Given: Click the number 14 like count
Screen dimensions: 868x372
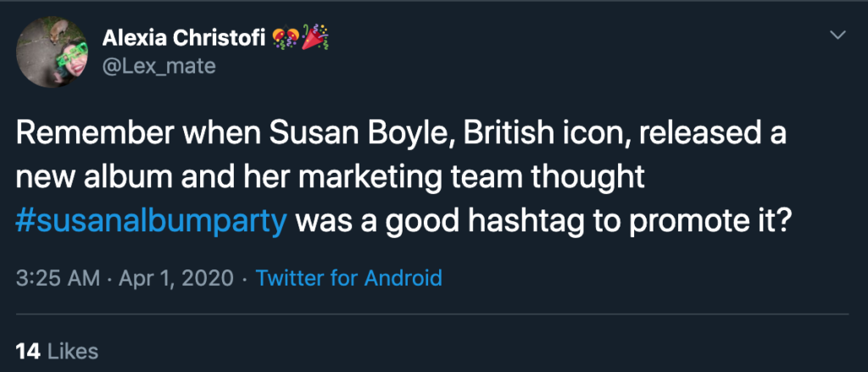Looking at the screenshot, I should point(26,350).
